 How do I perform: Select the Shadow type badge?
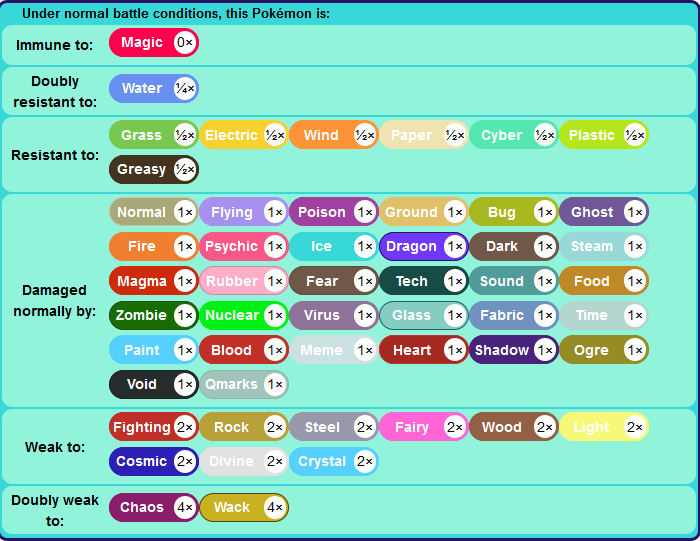click(x=514, y=350)
